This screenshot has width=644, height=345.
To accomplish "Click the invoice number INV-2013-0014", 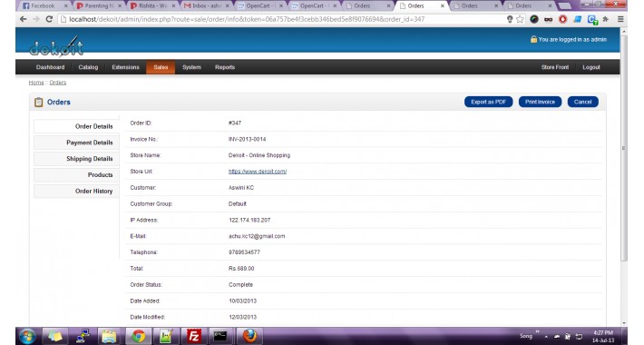I will 248,139.
